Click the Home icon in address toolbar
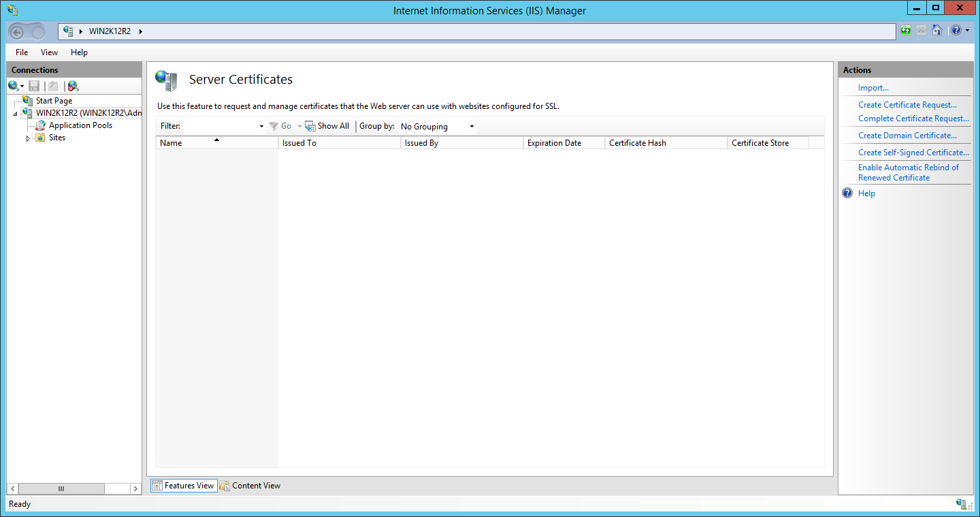 point(937,31)
